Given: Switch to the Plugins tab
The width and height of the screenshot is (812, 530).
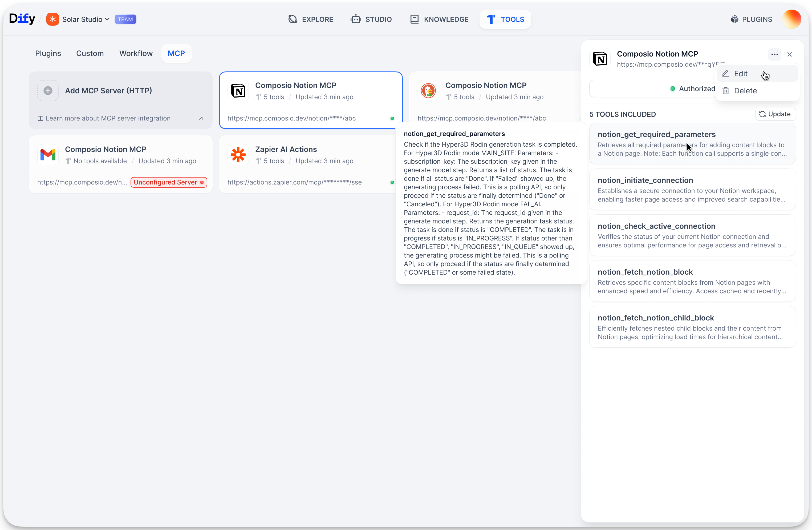Looking at the screenshot, I should (x=48, y=53).
